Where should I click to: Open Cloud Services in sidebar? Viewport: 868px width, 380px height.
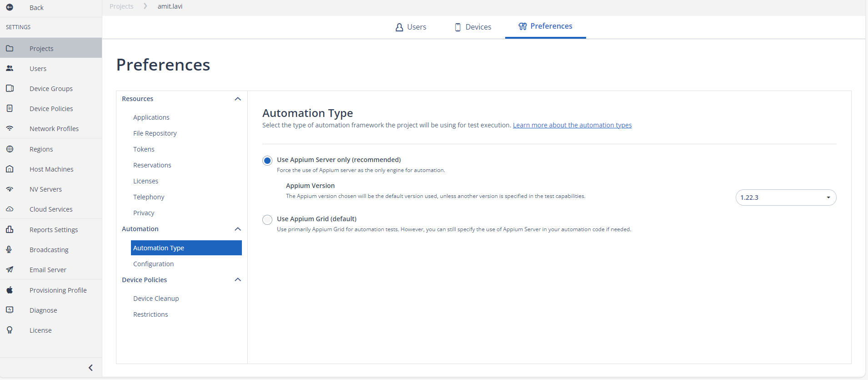tap(51, 209)
